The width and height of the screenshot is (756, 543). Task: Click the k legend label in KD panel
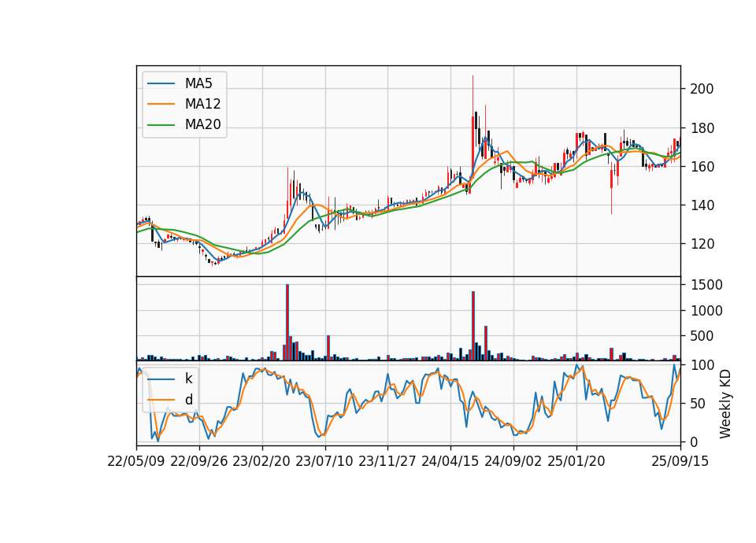pyautogui.click(x=188, y=379)
